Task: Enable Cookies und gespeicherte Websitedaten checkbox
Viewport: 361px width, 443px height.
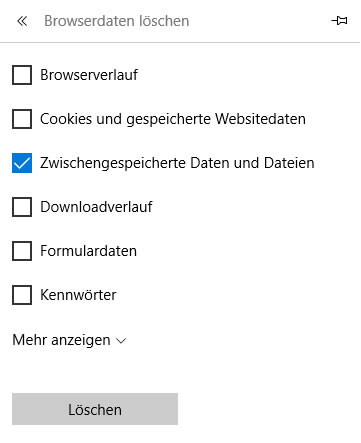Action: [22, 119]
